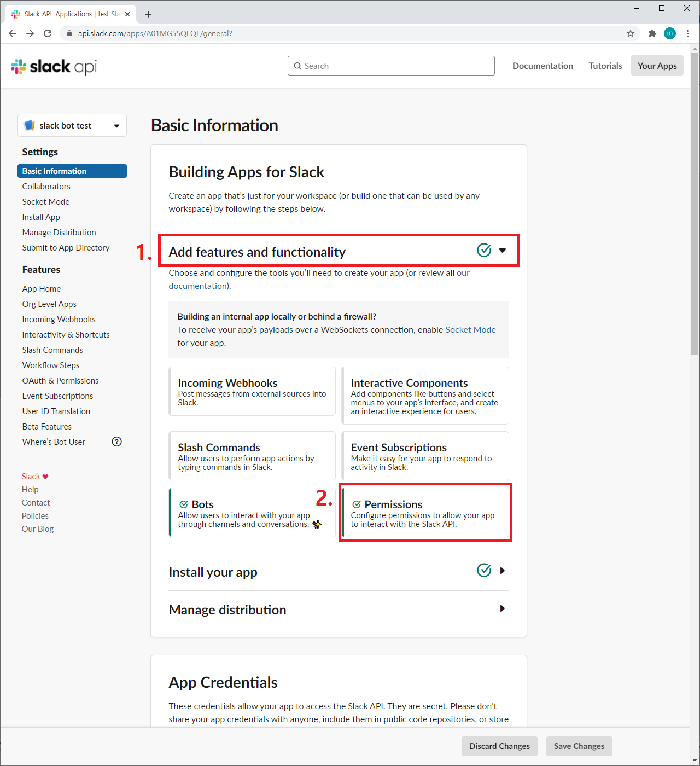The height and width of the screenshot is (766, 700).
Task: Open Chrome's three-dot menu
Action: click(x=687, y=33)
